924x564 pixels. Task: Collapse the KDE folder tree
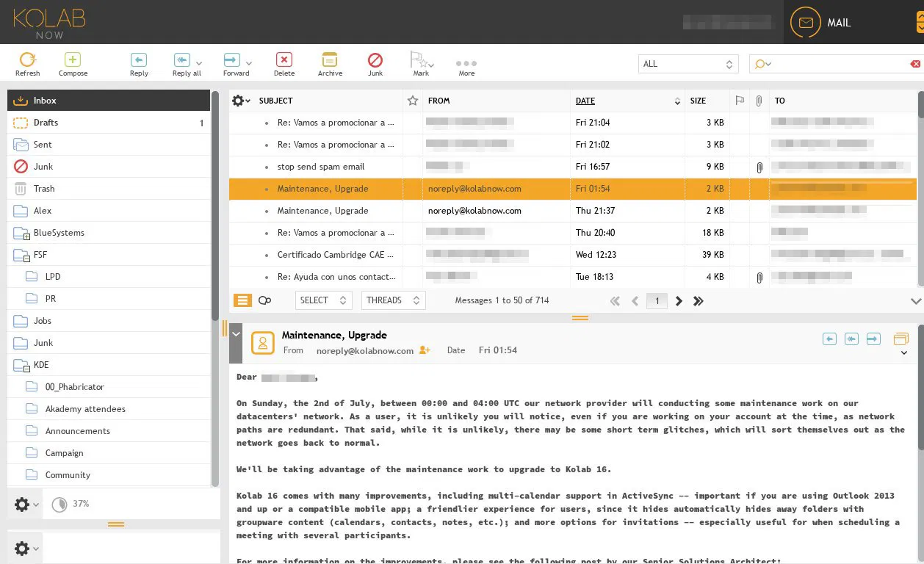(26, 369)
